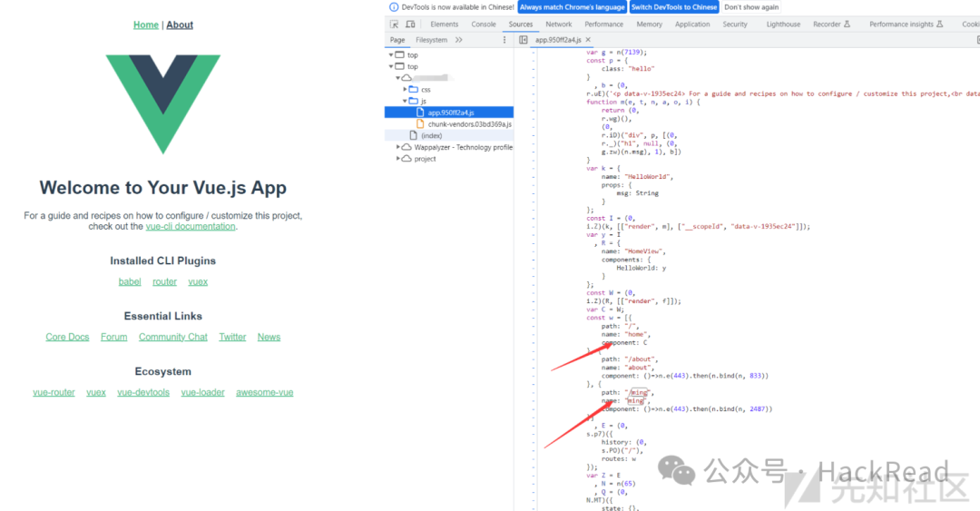980x511 pixels.
Task: Click the Home navigation link
Action: (145, 25)
